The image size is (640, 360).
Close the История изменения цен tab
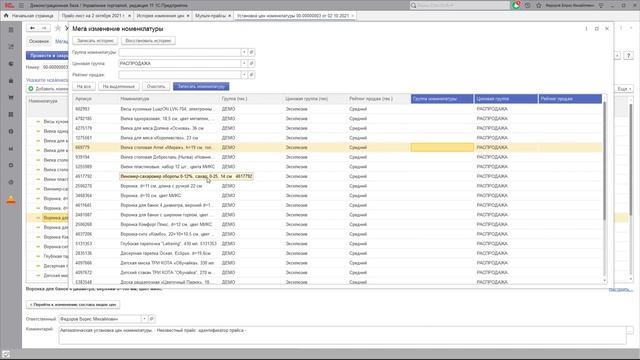point(188,16)
